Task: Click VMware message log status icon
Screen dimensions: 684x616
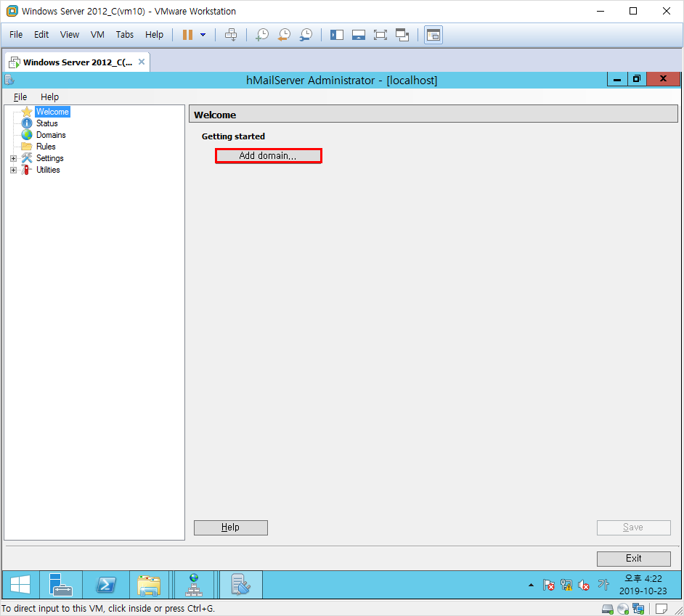Action: click(x=661, y=609)
